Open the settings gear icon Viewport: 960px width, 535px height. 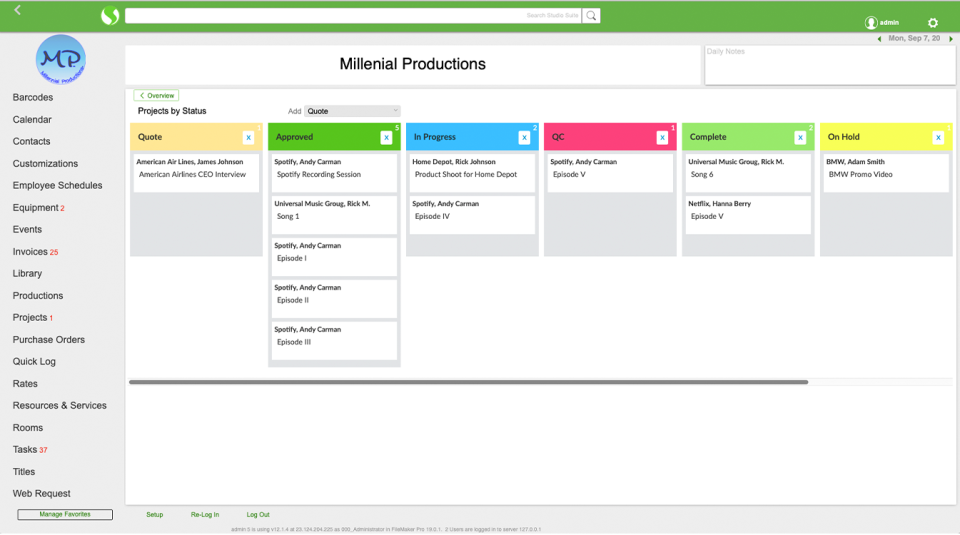pyautogui.click(x=932, y=23)
